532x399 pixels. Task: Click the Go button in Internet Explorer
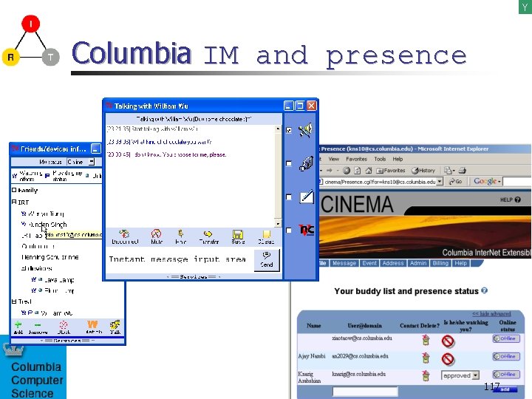(x=455, y=182)
